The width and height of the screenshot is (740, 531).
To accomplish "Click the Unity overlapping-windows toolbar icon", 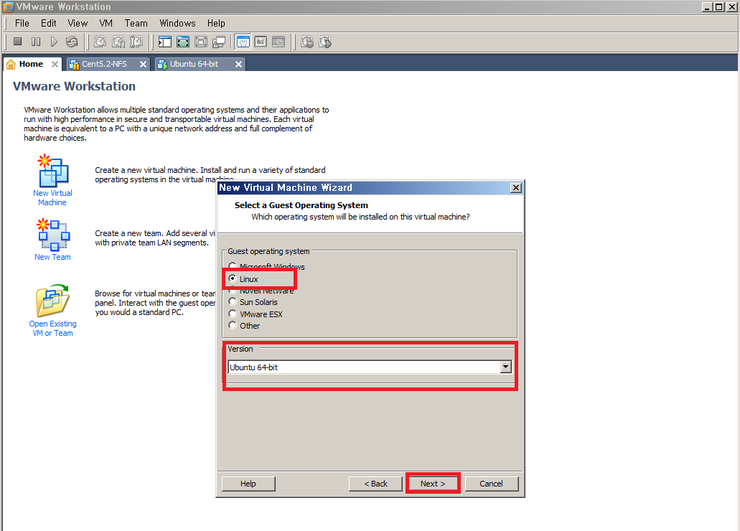I will tap(219, 42).
